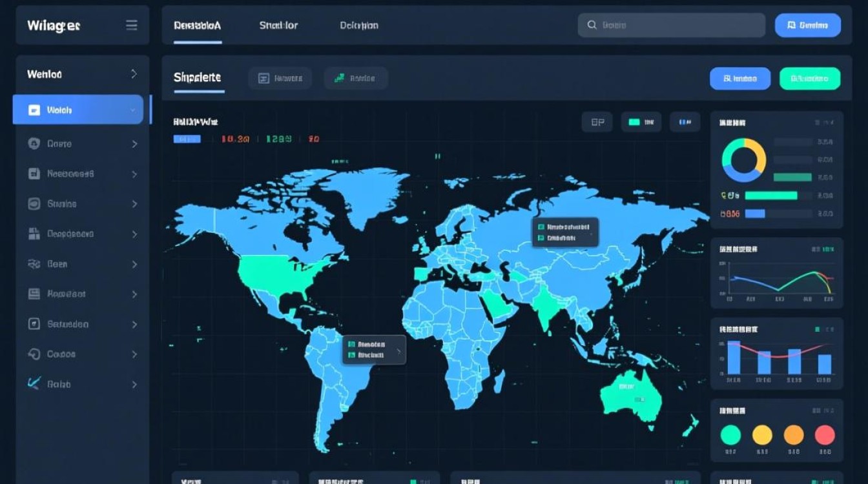Click the list icon button next to Shipderte
This screenshot has height=484, width=868.
[x=263, y=78]
